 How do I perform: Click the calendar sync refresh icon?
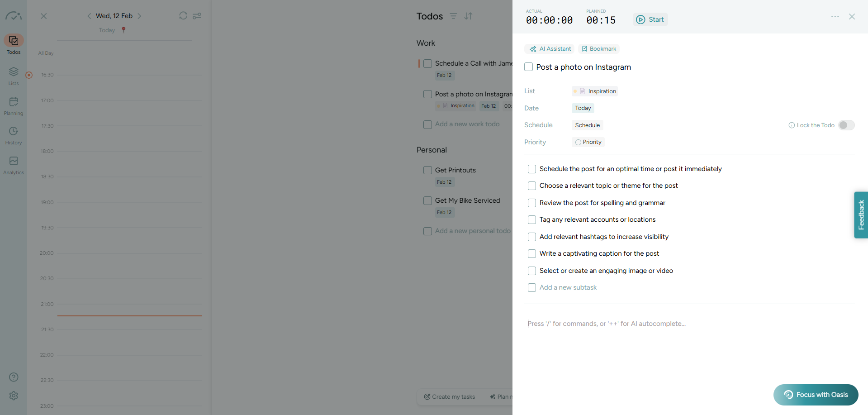pos(183,16)
